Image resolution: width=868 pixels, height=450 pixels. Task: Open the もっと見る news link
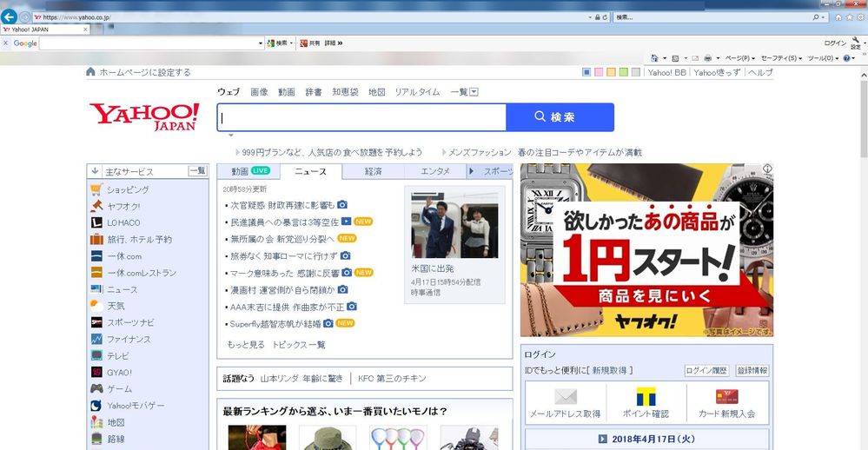[246, 344]
